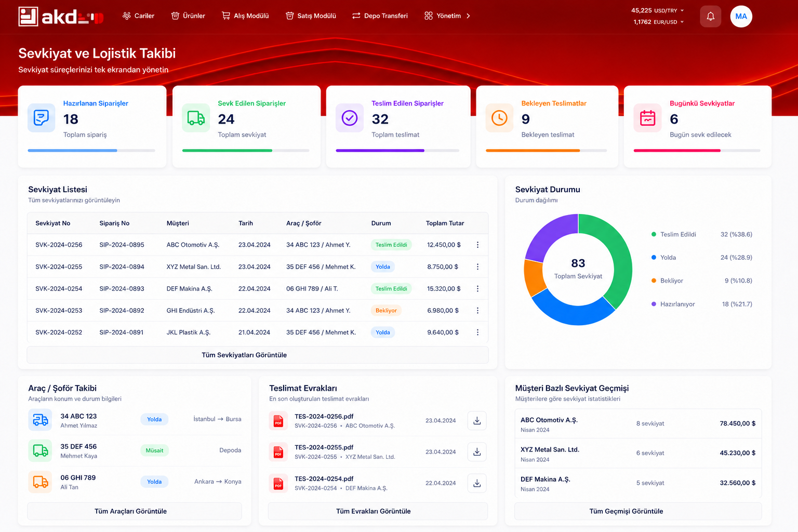Click the PDF icon for TES-2024-0255

[278, 452]
